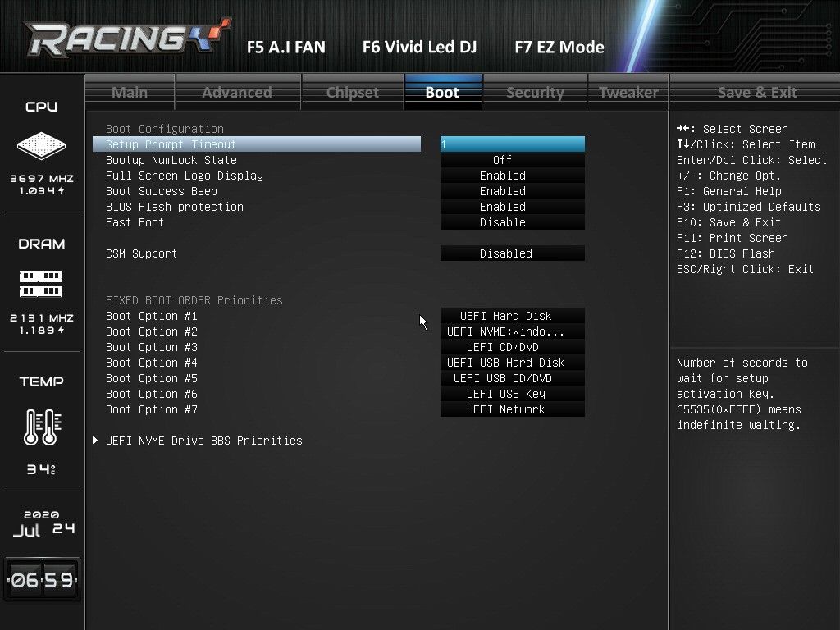Open Boot Option #5 UEFI USB CD/DVD dropdown
This screenshot has height=630, width=840.
click(x=513, y=377)
